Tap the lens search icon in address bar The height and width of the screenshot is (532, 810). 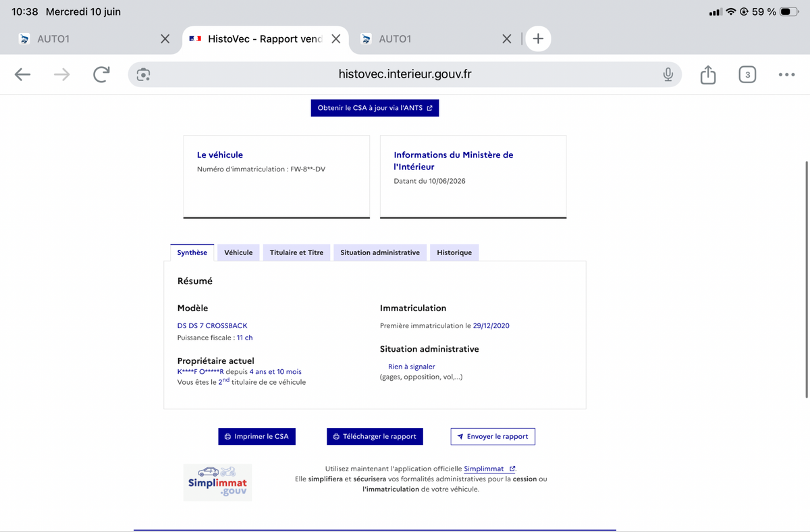(142, 74)
